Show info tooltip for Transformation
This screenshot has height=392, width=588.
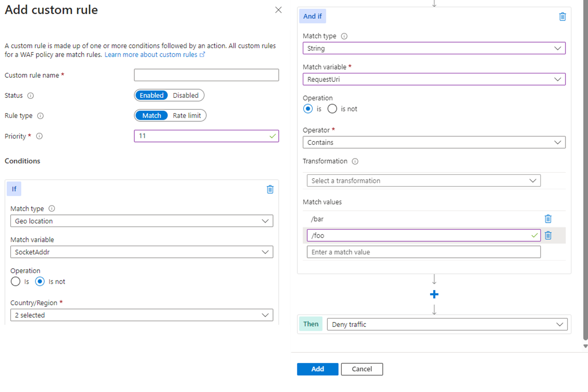355,161
